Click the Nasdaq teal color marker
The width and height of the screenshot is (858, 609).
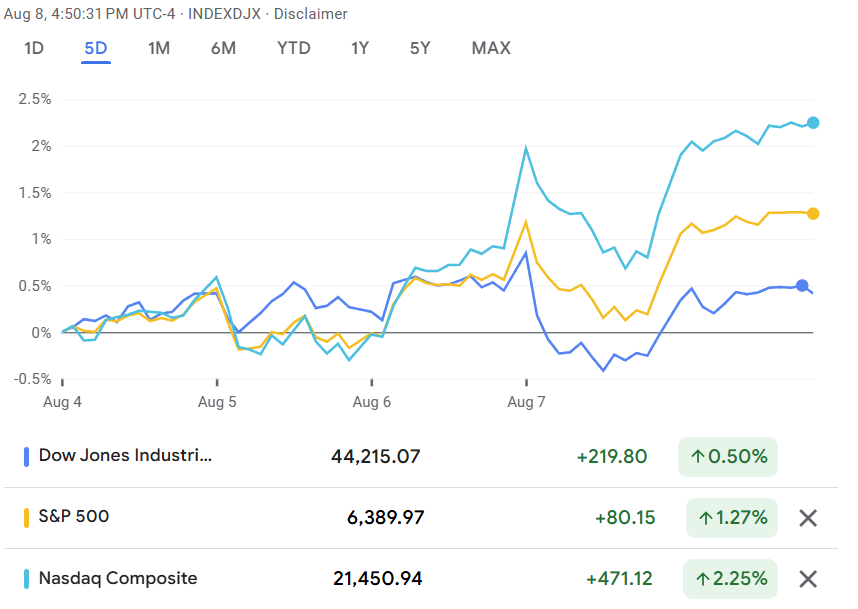click(x=27, y=578)
